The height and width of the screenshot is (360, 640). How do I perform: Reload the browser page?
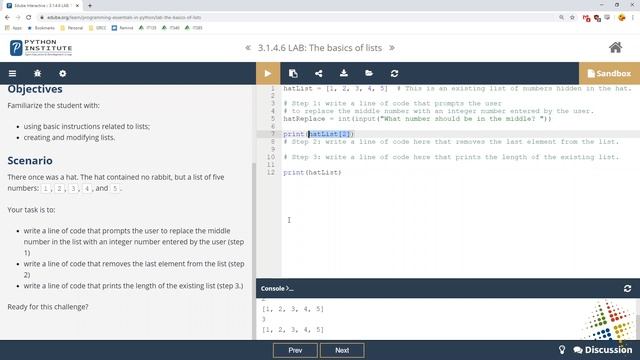pos(29,18)
